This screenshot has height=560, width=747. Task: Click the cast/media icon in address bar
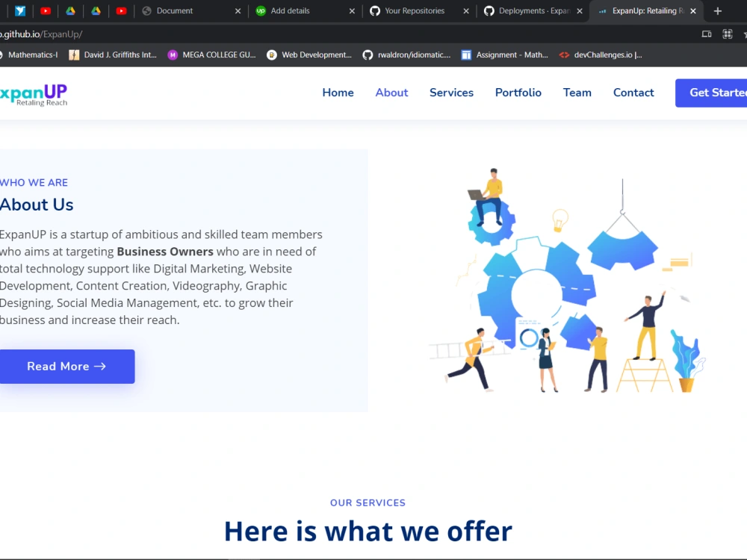pos(707,34)
